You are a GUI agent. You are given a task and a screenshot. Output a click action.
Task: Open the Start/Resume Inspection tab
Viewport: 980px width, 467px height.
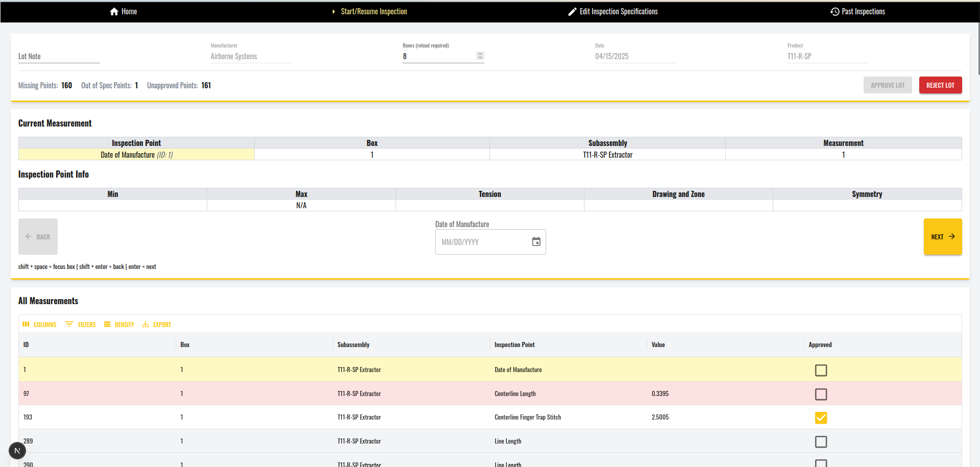pos(374,12)
